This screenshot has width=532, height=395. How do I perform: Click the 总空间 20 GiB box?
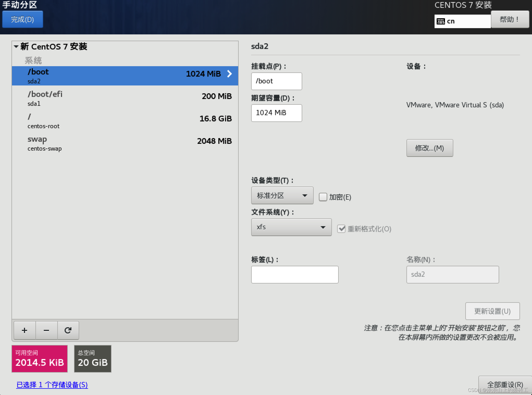(93, 359)
